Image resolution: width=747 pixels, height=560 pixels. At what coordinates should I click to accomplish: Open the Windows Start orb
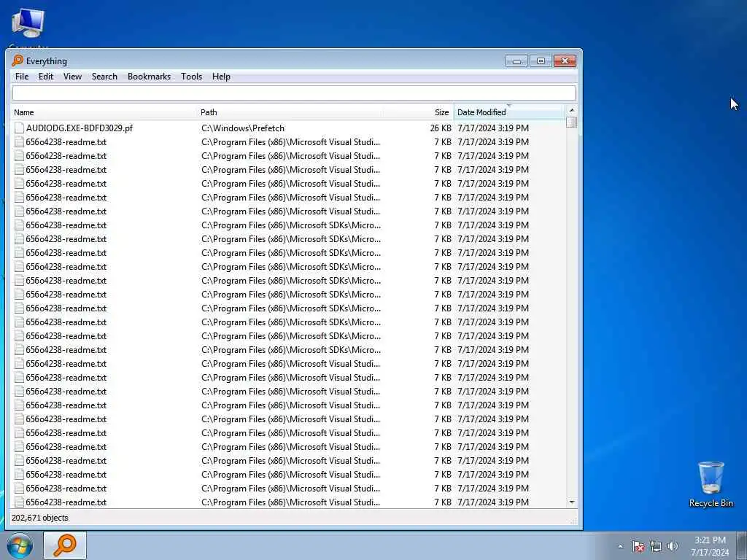tap(20, 545)
